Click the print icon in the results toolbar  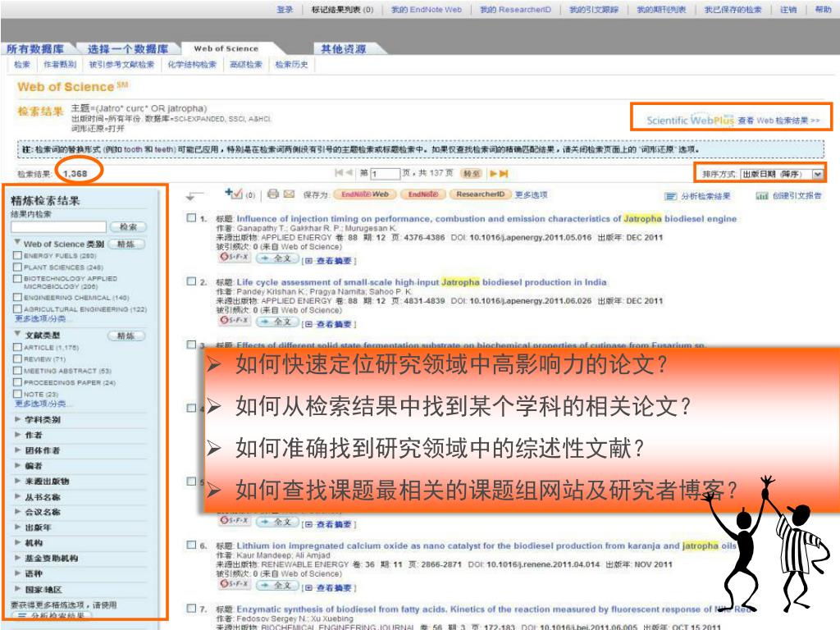tap(273, 194)
